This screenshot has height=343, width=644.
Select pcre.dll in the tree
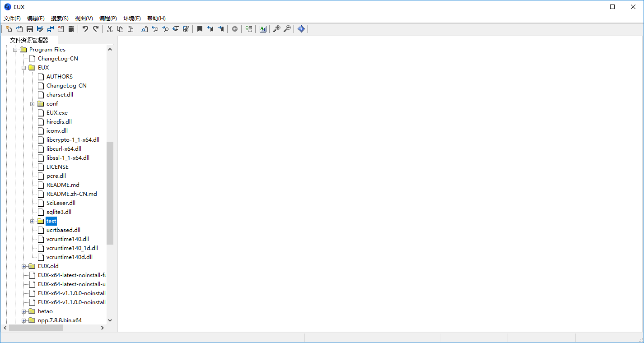[56, 176]
